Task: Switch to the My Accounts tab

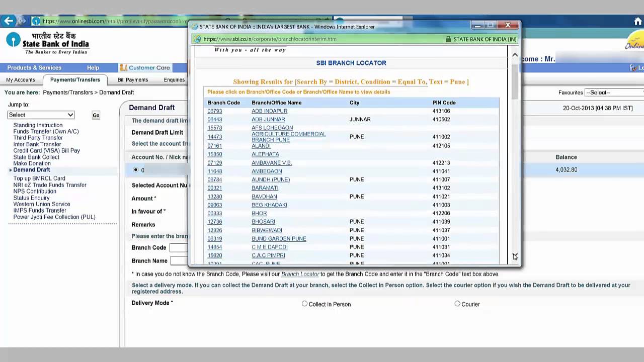Action: pyautogui.click(x=21, y=79)
